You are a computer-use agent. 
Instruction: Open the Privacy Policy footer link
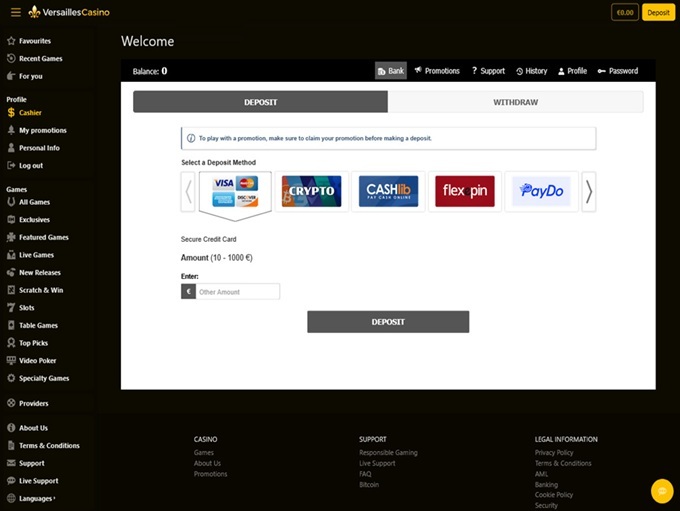(x=553, y=453)
